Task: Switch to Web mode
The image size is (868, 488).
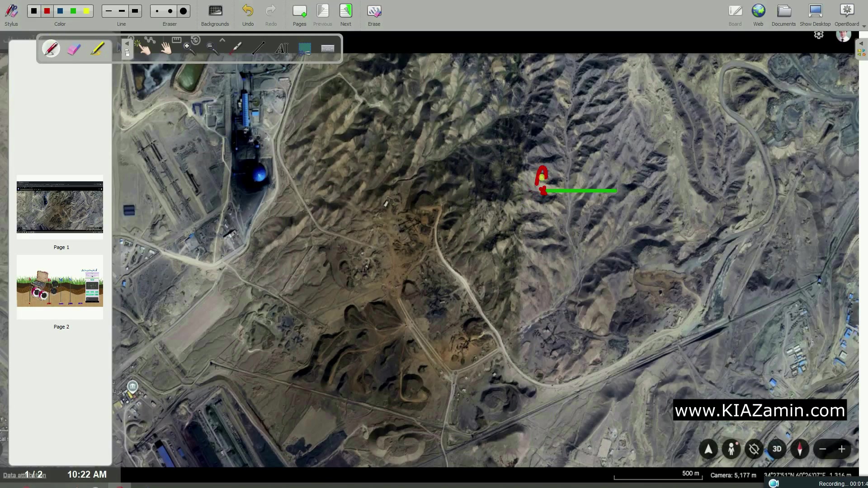Action: [x=758, y=14]
